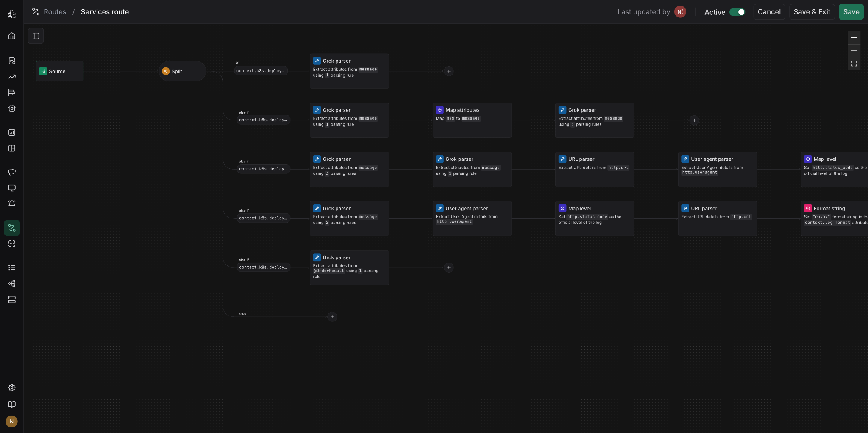Select the Source node

[x=60, y=71]
